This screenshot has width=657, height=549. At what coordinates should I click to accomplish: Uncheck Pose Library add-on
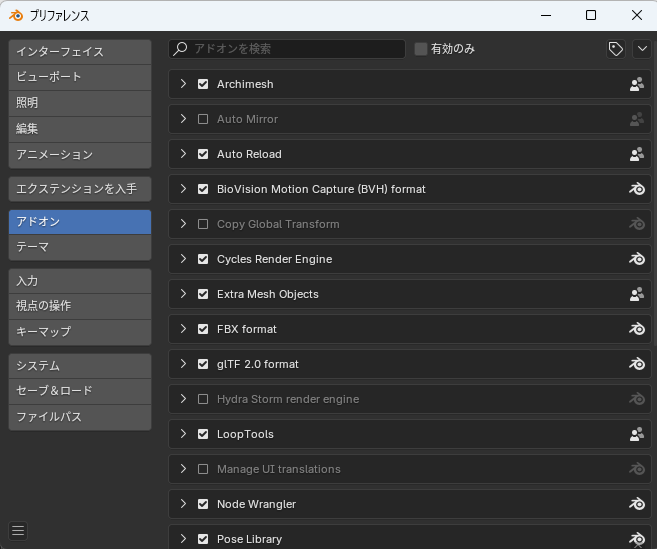(x=203, y=539)
